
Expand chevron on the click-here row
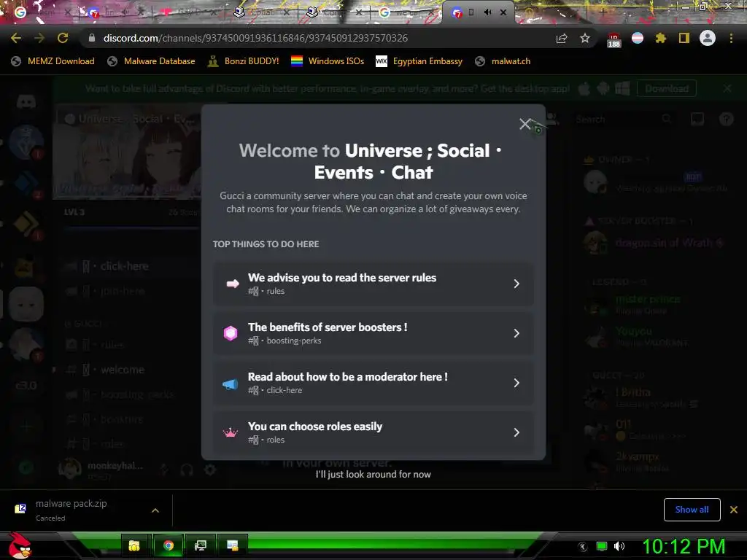click(x=516, y=383)
